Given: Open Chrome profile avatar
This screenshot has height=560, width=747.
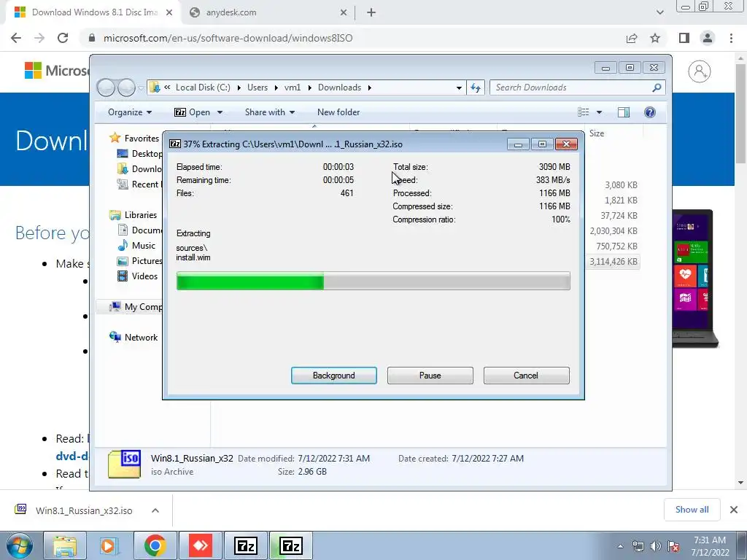Looking at the screenshot, I should [x=708, y=38].
